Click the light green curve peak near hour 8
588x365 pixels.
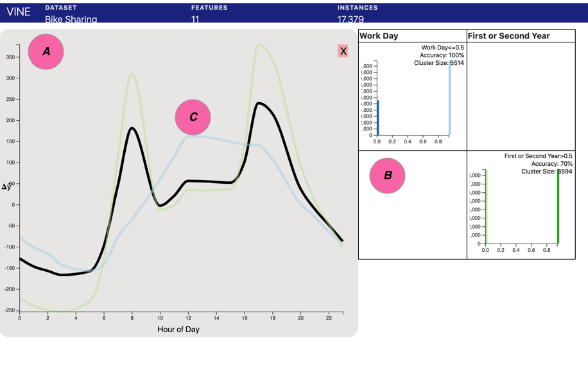pos(132,74)
